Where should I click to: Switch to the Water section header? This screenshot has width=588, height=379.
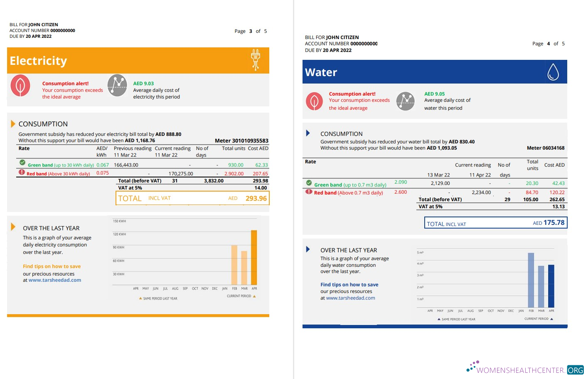321,72
